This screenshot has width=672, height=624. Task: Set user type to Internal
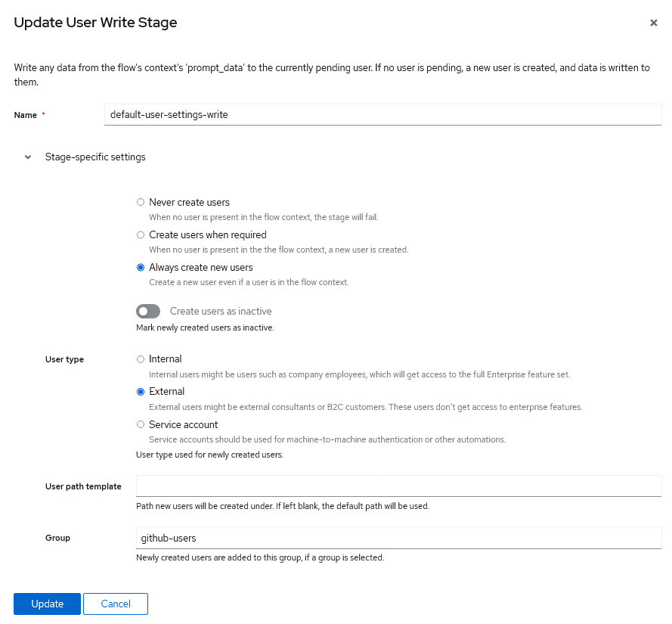141,359
